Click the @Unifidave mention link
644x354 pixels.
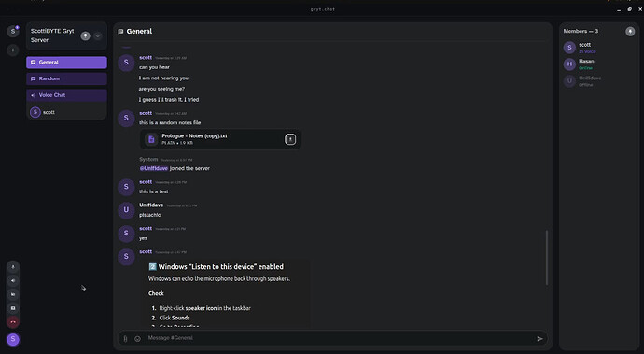tap(154, 168)
